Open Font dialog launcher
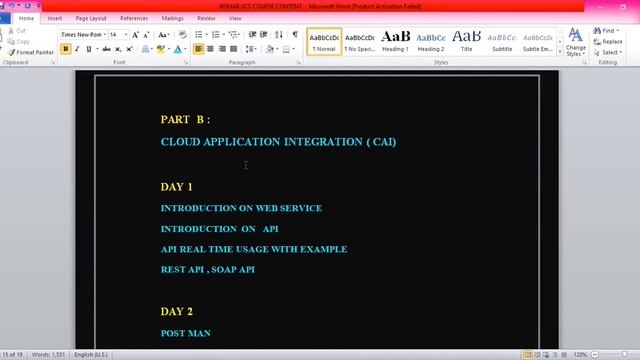 [x=186, y=63]
